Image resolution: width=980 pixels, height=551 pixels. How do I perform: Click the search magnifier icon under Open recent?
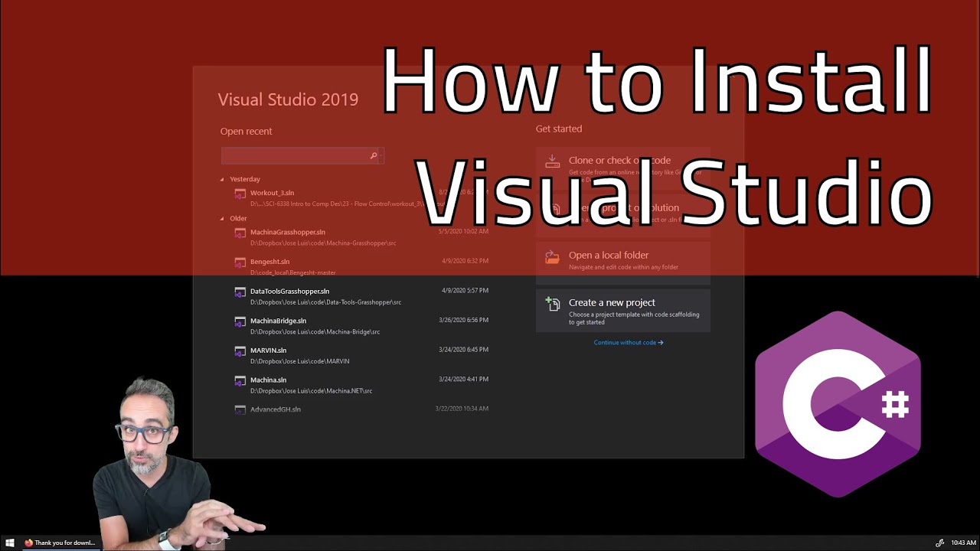coord(374,156)
